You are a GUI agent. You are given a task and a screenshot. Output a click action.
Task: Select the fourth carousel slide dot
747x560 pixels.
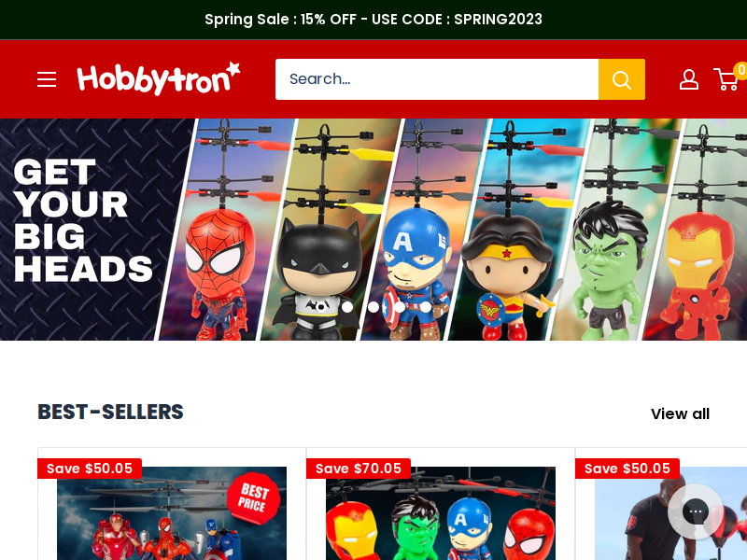click(x=426, y=307)
